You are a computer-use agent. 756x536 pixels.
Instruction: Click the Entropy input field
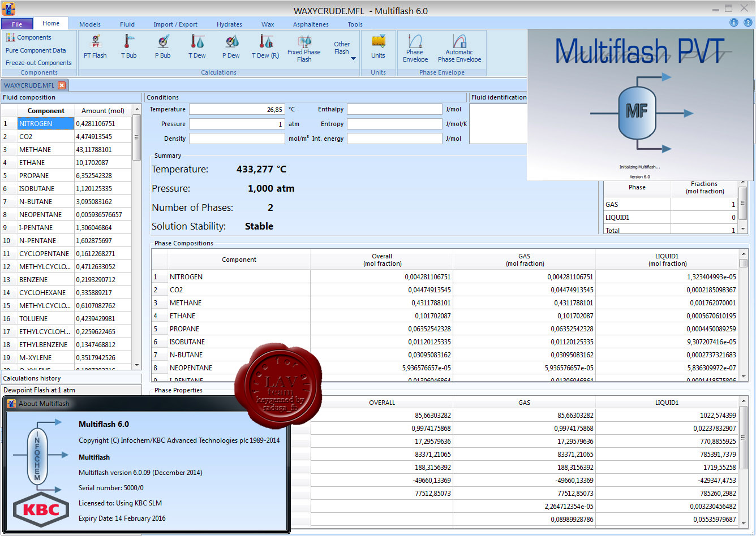click(x=394, y=124)
